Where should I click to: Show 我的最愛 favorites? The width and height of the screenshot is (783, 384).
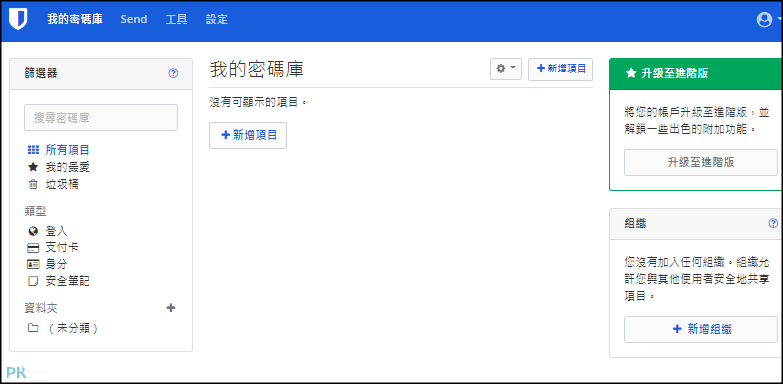click(x=67, y=167)
